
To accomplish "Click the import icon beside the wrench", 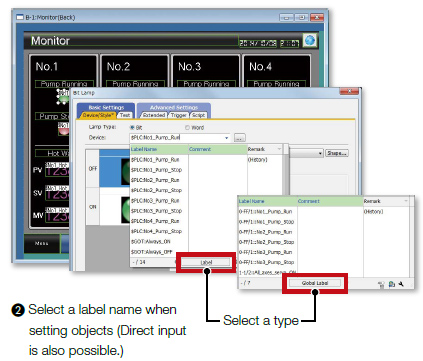I will coord(392,284).
